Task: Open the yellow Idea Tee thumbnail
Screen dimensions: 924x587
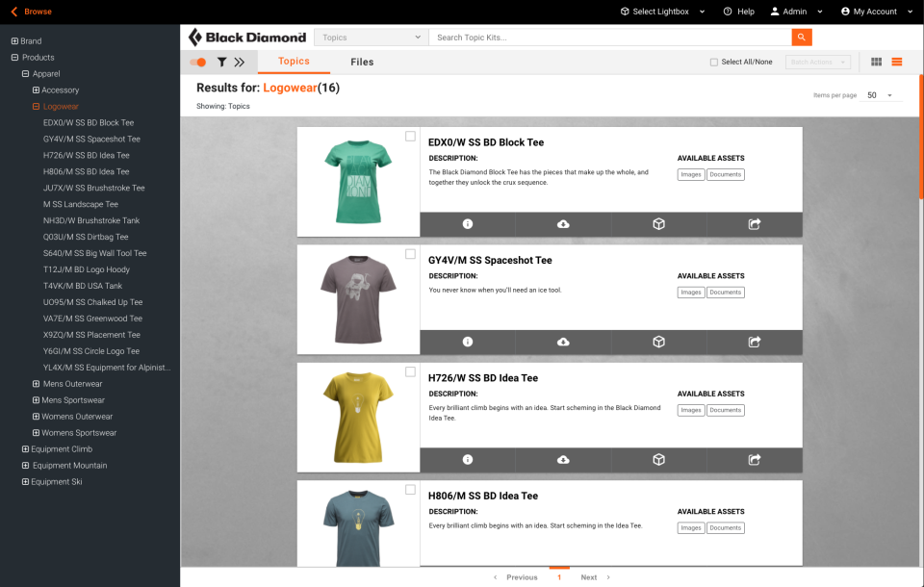Action: click(358, 418)
